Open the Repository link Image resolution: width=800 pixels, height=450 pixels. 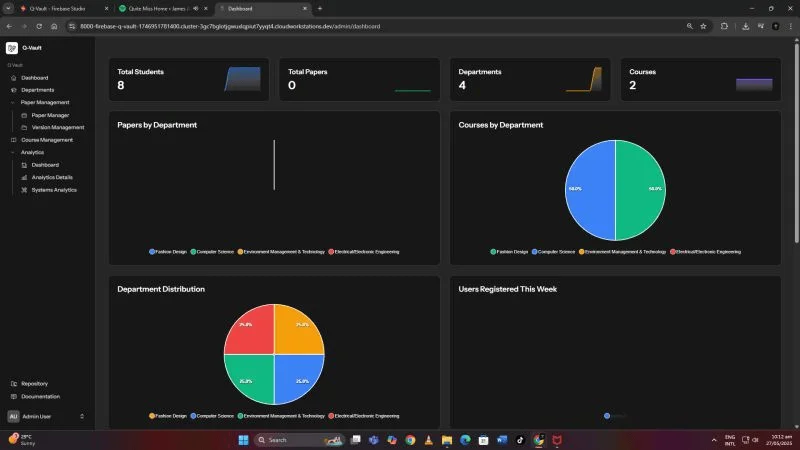click(34, 384)
